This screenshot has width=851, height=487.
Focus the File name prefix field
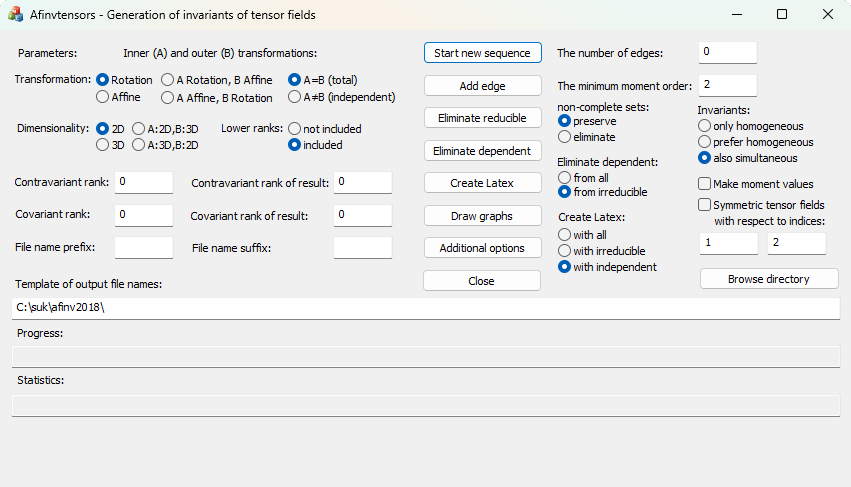coord(143,248)
